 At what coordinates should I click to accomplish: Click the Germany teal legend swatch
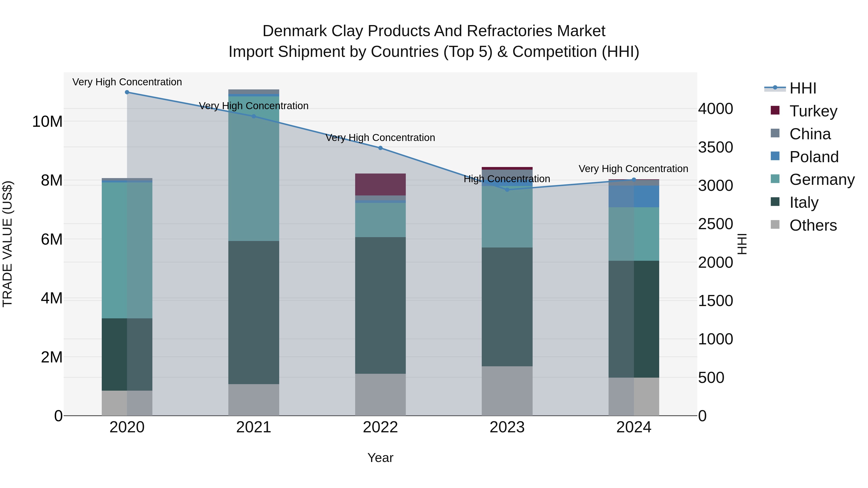pos(775,179)
